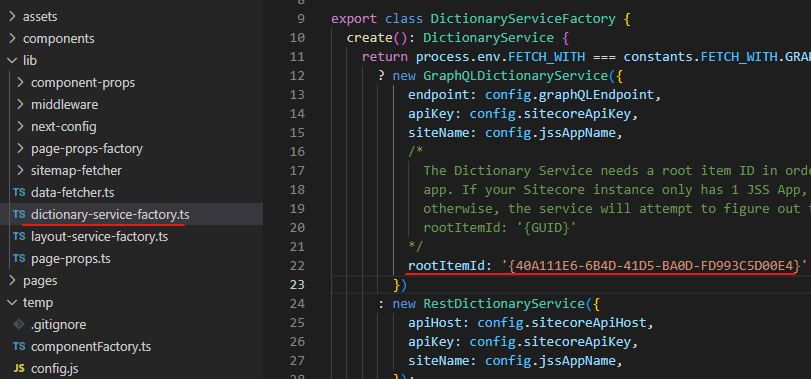This screenshot has height=379, width=811.
Task: Expand the middleware folder chevron
Action: click(x=20, y=105)
